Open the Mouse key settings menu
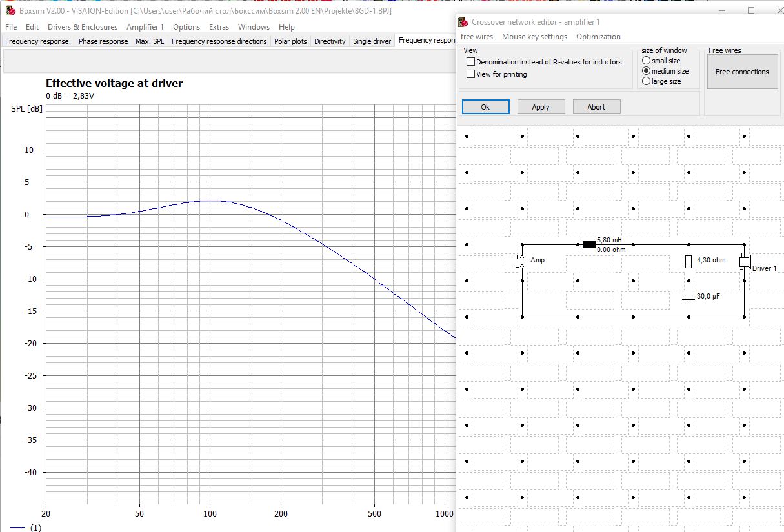 [x=534, y=37]
